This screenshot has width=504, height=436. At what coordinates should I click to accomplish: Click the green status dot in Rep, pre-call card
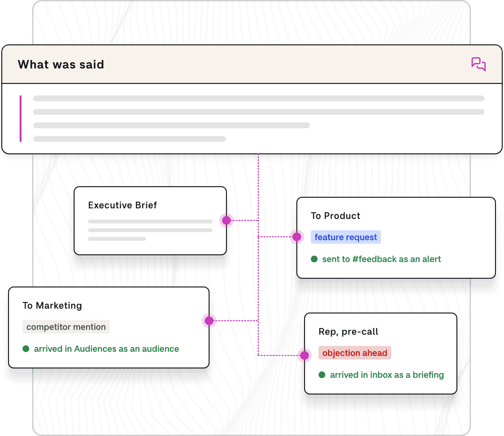322,375
